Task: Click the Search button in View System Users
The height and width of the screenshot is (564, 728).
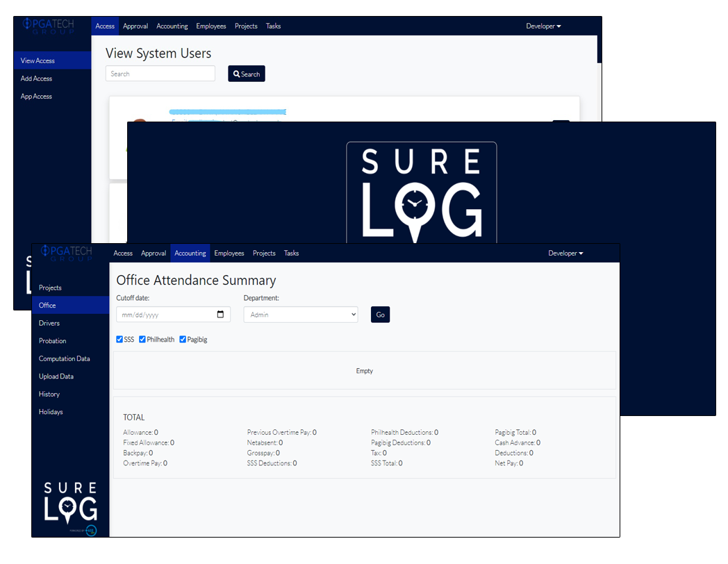Action: click(x=247, y=74)
